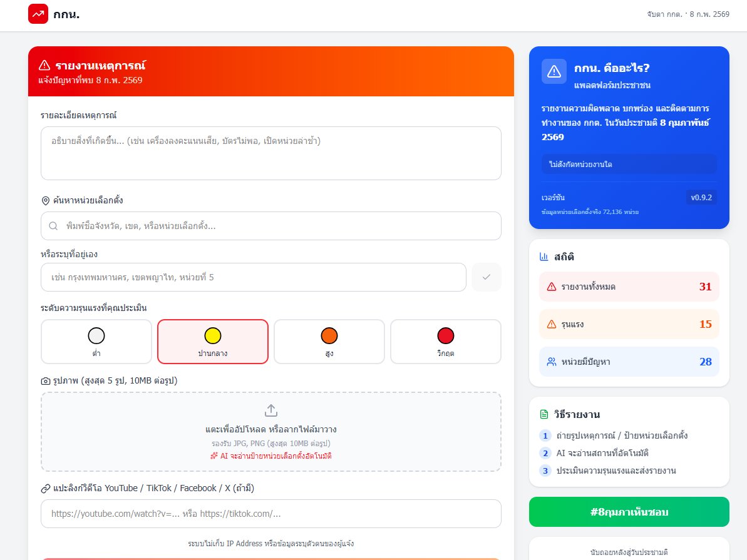The width and height of the screenshot is (747, 560).
Task: Click the red triangle icon in รายงานทั้งหมด row
Action: [552, 287]
